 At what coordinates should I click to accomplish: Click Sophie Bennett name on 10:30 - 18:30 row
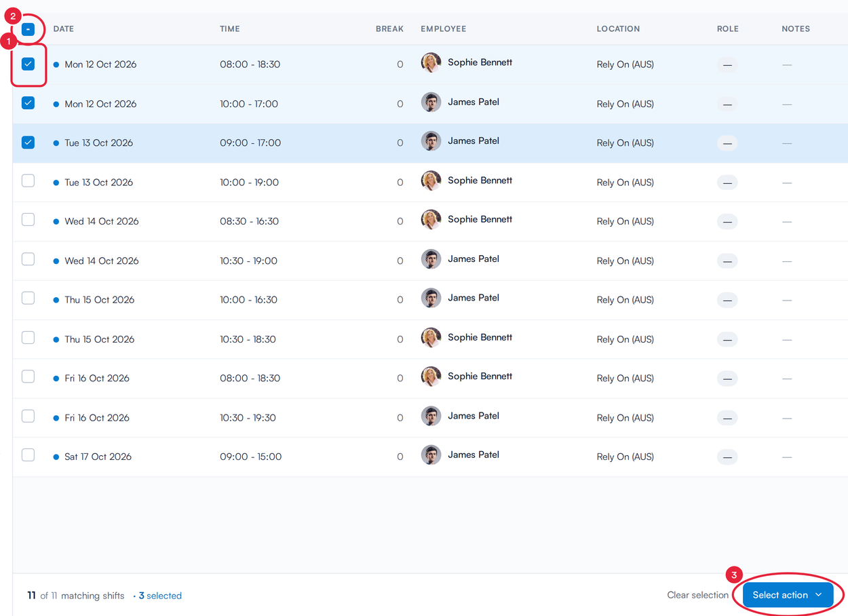pyautogui.click(x=480, y=337)
